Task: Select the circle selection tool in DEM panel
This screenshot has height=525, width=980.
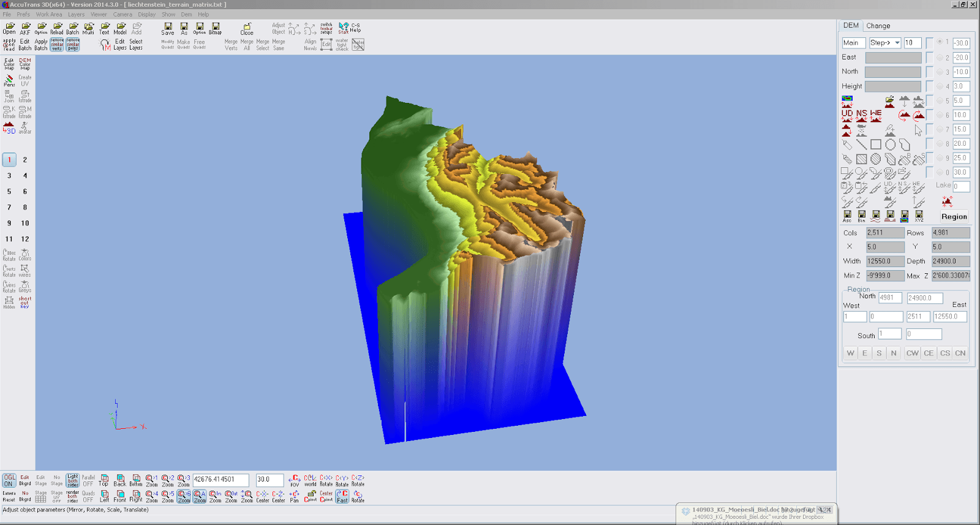Action: coord(890,145)
